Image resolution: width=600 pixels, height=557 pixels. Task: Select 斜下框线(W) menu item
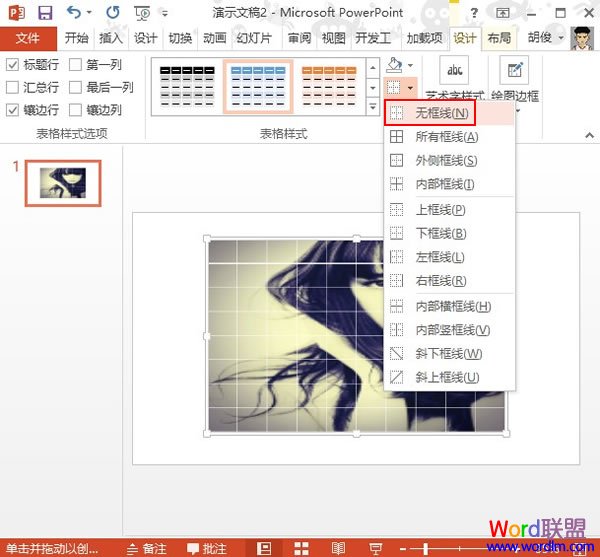(x=449, y=353)
